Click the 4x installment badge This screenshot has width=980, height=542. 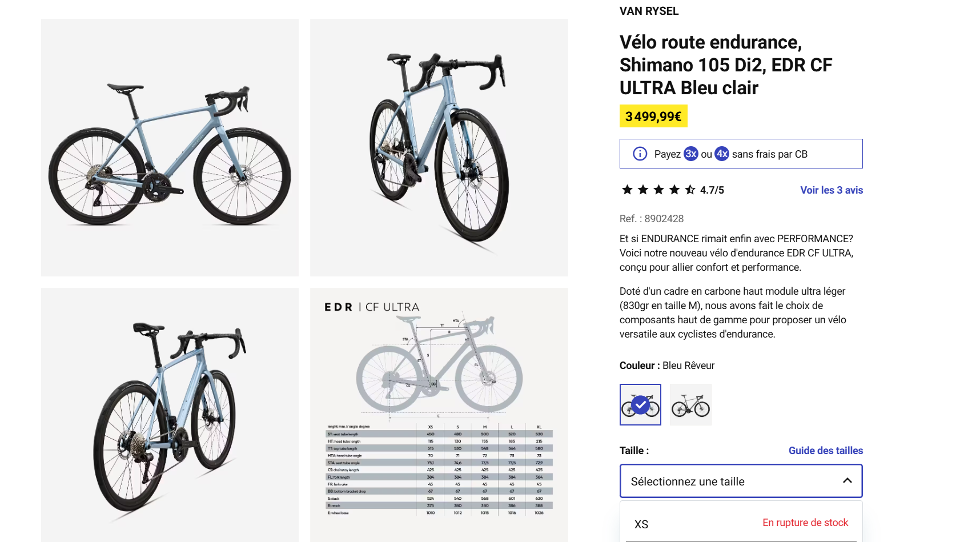coord(722,154)
